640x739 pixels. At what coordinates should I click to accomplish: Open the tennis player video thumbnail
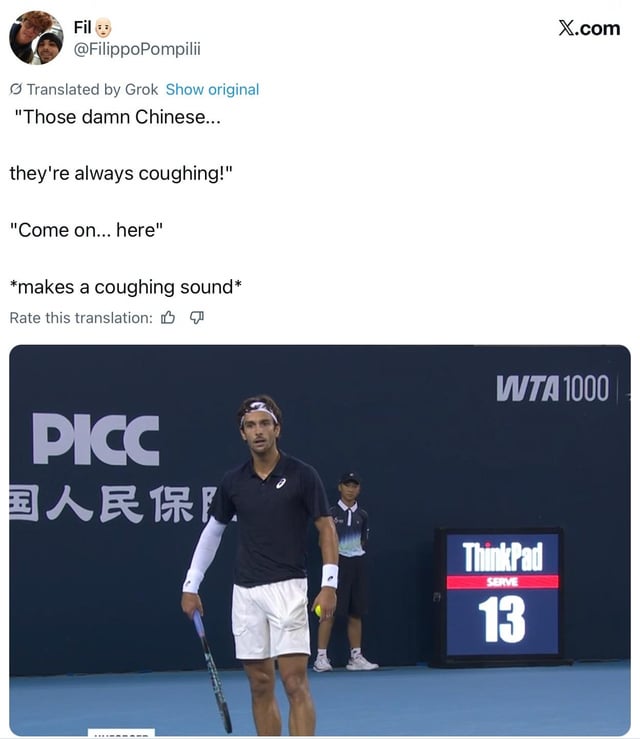tap(320, 540)
